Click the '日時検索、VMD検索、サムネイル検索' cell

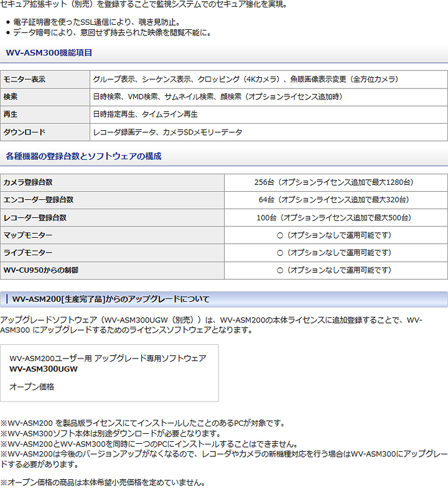[269, 97]
